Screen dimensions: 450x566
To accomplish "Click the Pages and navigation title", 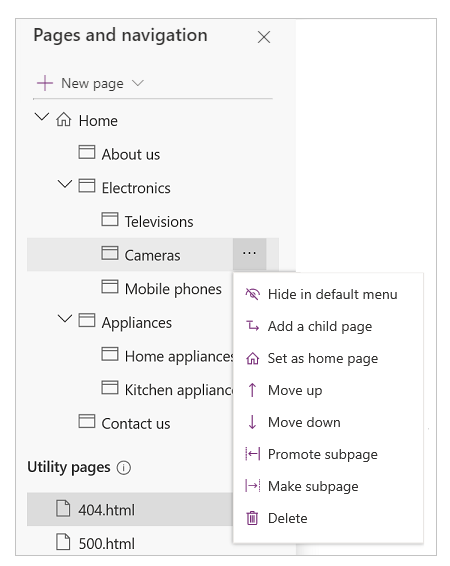I will click(x=120, y=35).
